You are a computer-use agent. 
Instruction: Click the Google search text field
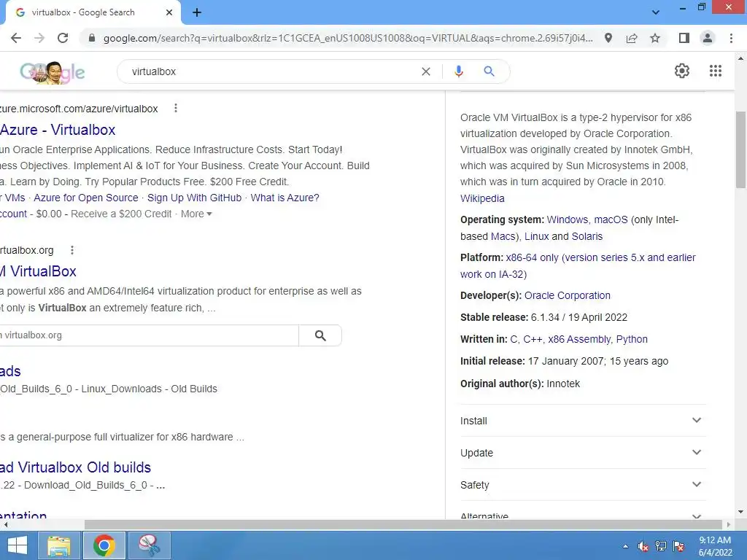271,71
